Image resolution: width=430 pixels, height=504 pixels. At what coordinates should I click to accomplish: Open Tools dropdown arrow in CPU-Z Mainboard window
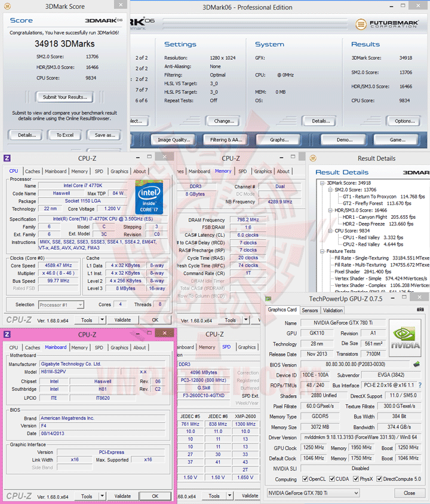coord(102,496)
